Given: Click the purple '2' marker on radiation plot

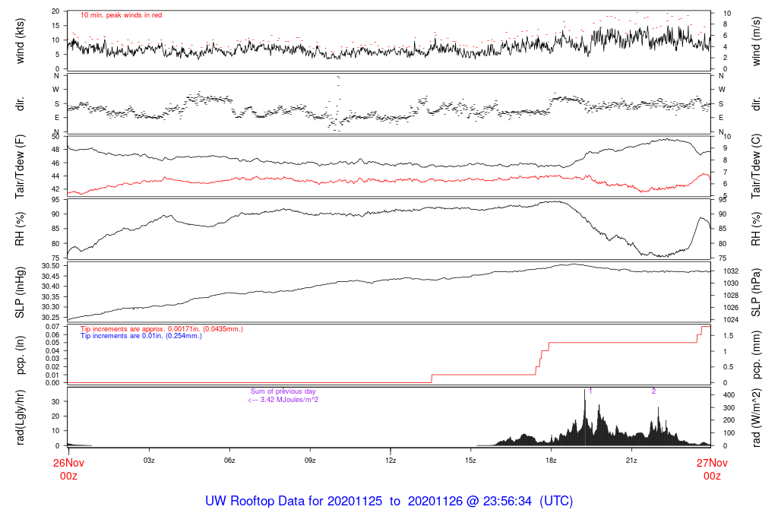Looking at the screenshot, I should pos(654,391).
